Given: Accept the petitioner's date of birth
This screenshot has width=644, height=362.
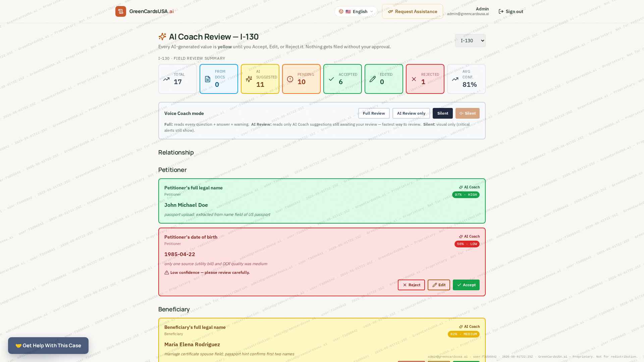Looking at the screenshot, I should pyautogui.click(x=466, y=285).
